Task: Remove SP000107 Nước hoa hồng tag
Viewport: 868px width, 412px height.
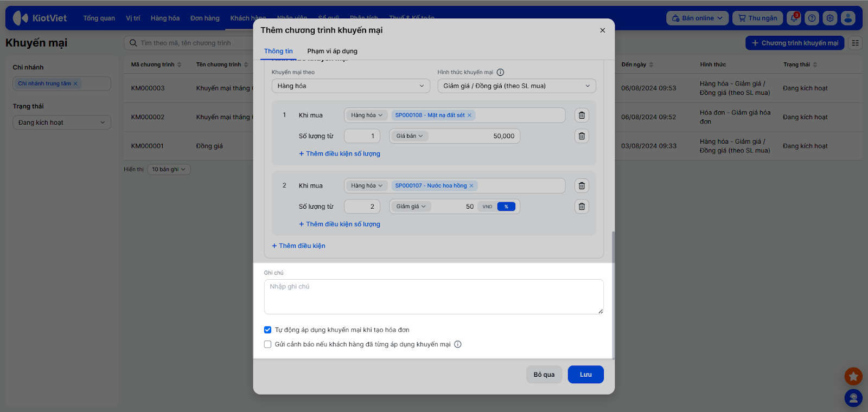Action: coord(471,186)
